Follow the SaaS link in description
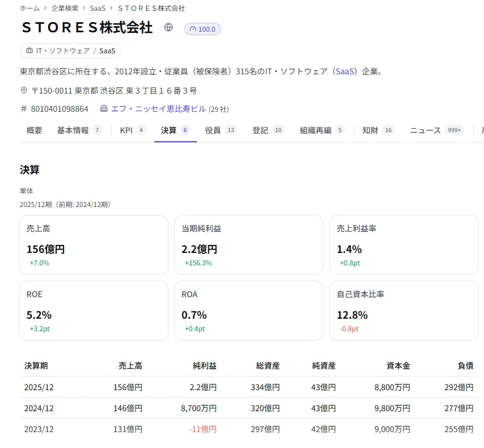Viewport: 484px width, 448px height. (x=345, y=71)
